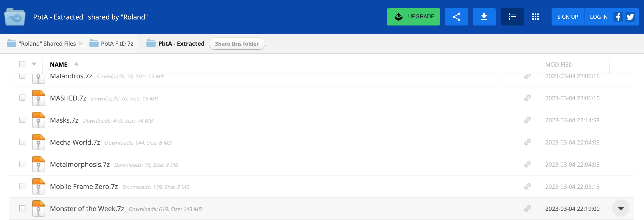
Task: Click the archive icon for Mobile Frame Zero.7z
Action: coord(38,186)
